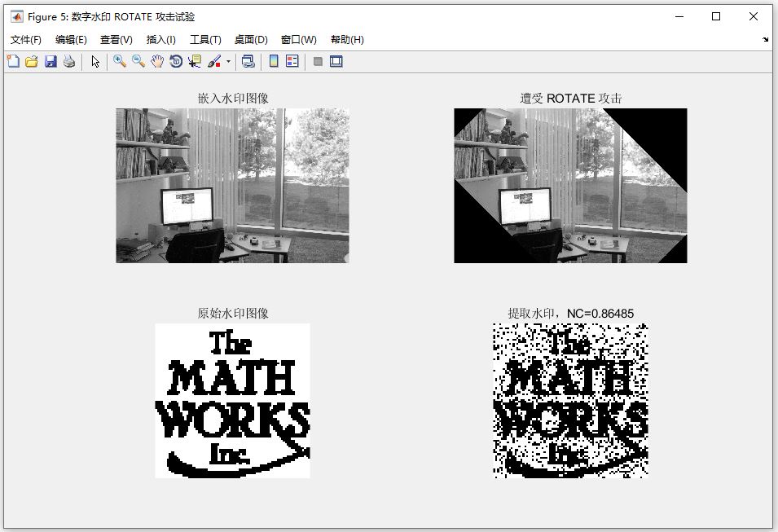Click the original MathWorks watermark image
The image size is (778, 532).
[x=233, y=401]
